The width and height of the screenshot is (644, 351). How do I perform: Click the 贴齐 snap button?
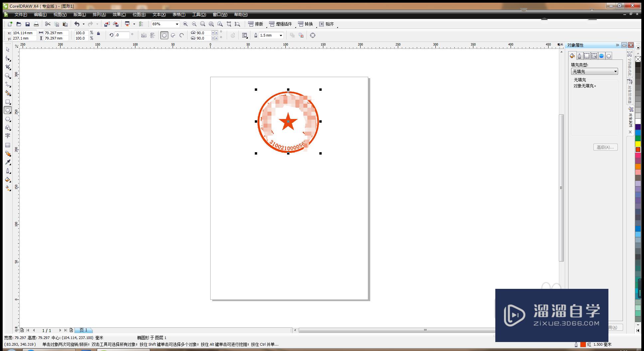326,24
